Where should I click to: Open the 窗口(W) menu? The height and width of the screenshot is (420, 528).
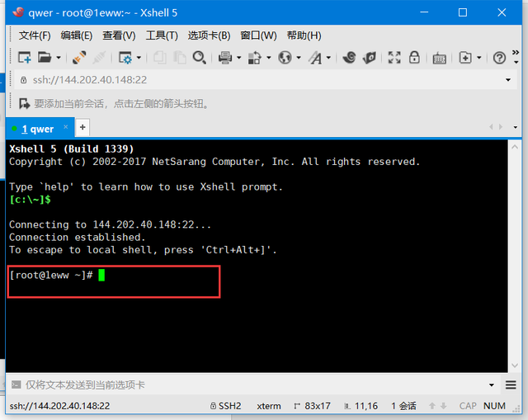[258, 35]
